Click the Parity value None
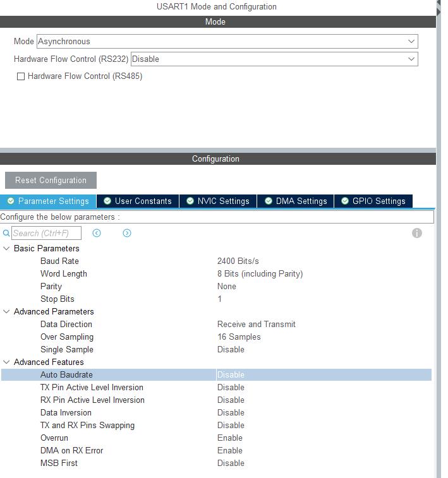This screenshot has height=478, width=448. pyautogui.click(x=227, y=287)
